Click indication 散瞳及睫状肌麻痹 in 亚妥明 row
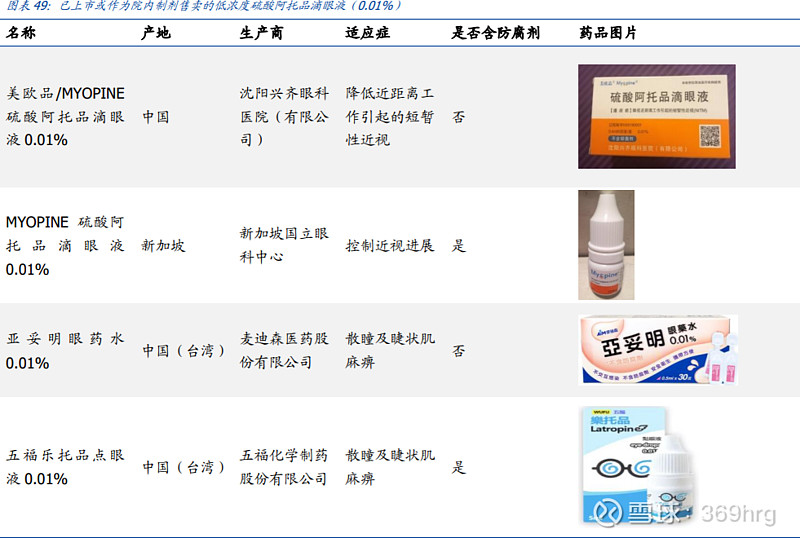800x538 pixels. [x=390, y=350]
